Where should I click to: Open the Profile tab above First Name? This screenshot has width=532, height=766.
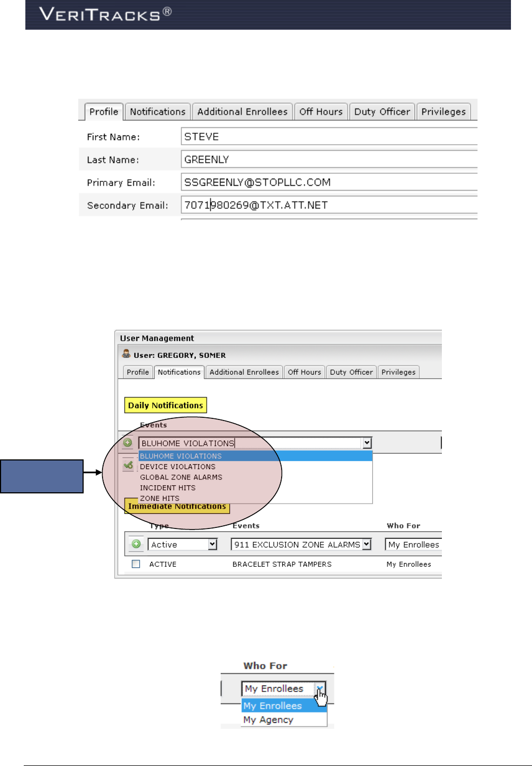(x=104, y=112)
